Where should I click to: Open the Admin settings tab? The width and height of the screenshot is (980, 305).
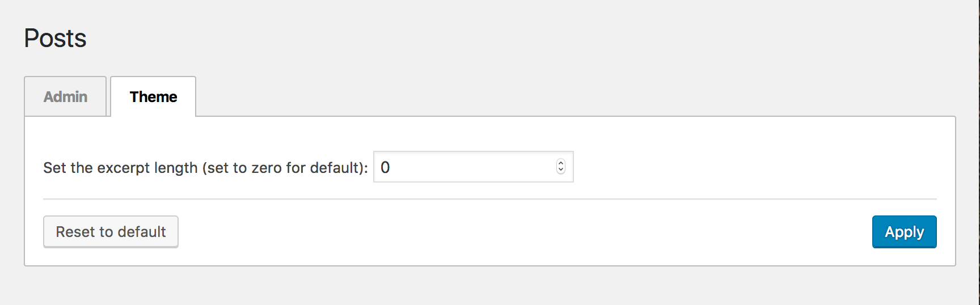tap(65, 97)
